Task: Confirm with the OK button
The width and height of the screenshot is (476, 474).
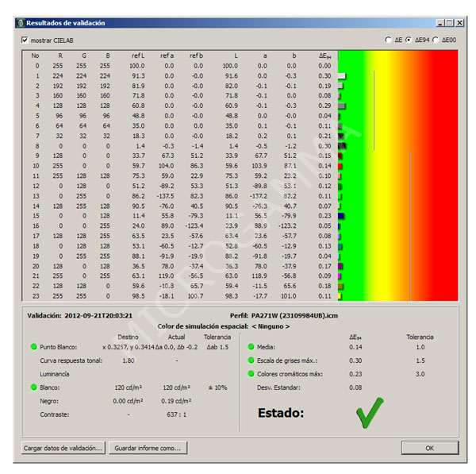Action: tap(429, 448)
